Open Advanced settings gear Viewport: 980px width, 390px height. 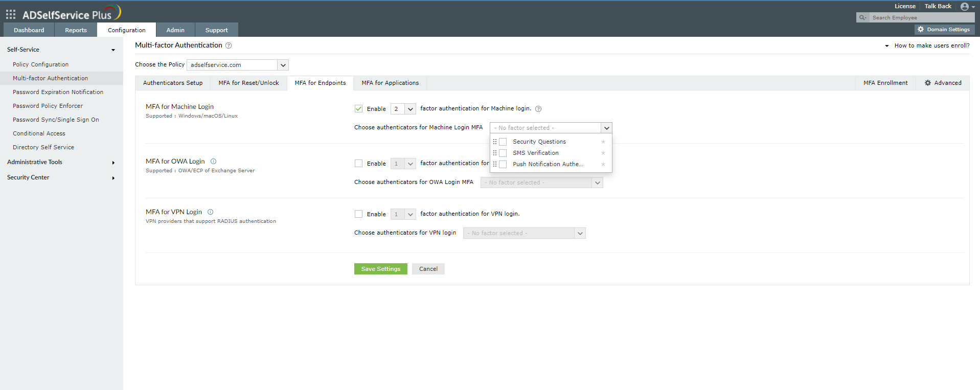(943, 83)
